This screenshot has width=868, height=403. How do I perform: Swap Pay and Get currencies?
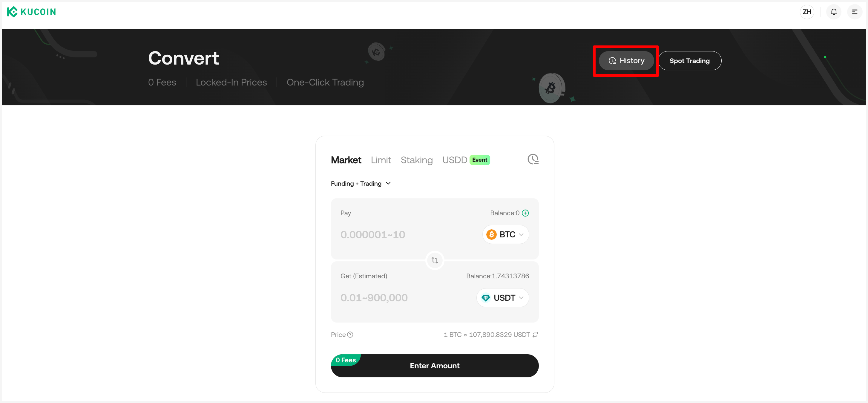click(x=434, y=260)
